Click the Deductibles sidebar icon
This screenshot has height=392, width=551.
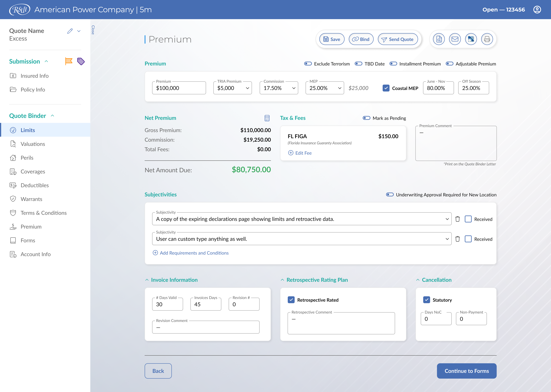point(13,185)
